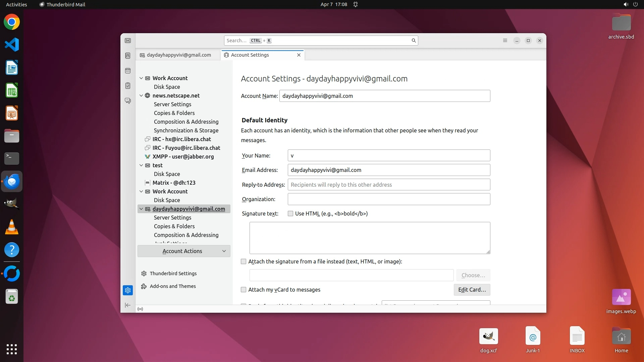Open the Account Actions dropdown
Image resolution: width=644 pixels, height=362 pixels.
coord(184,251)
